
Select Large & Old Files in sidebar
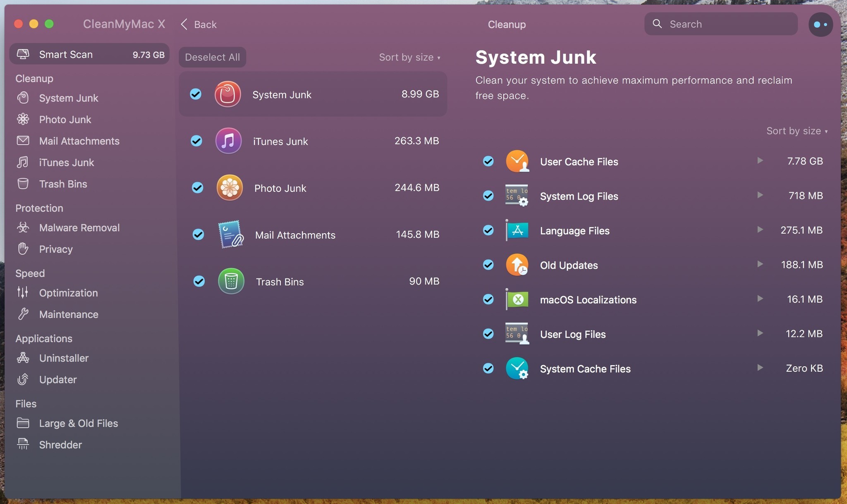pyautogui.click(x=78, y=423)
